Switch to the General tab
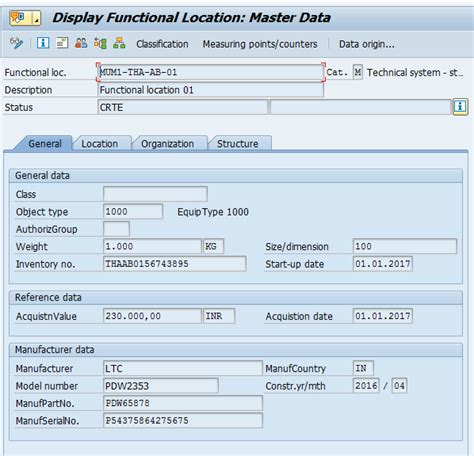Screen dimensions: 474x456 pos(45,144)
